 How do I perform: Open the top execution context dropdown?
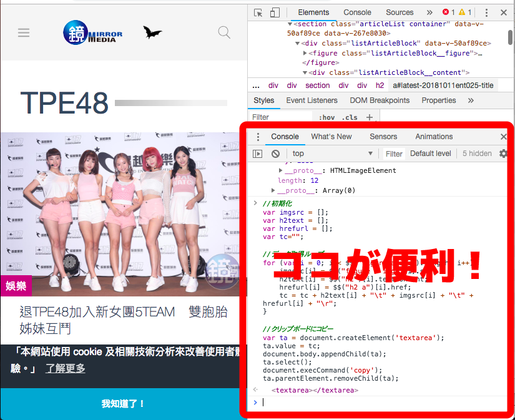332,154
